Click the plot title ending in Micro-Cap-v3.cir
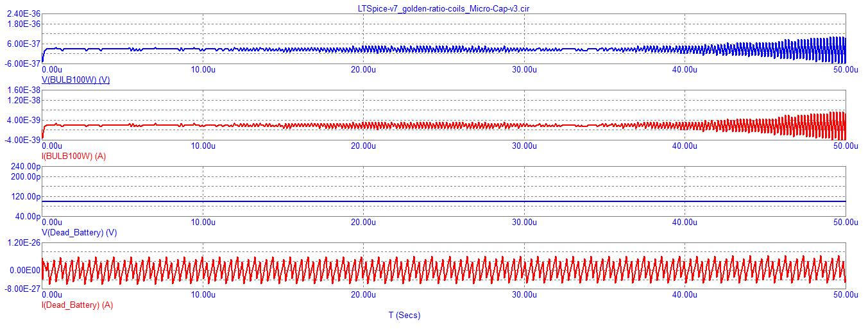The width and height of the screenshot is (868, 329). point(443,8)
